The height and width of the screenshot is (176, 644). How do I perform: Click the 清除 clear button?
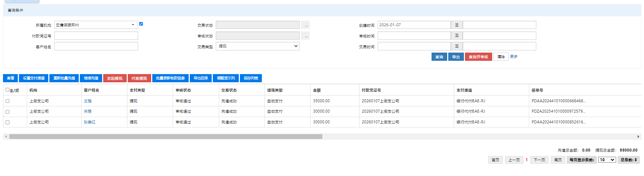click(x=501, y=57)
